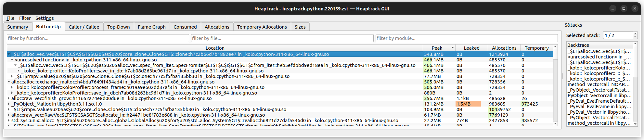Screen dimensions: 644x140
Task: Expand the 880B save_in_db row
Action: pos(12,93)
